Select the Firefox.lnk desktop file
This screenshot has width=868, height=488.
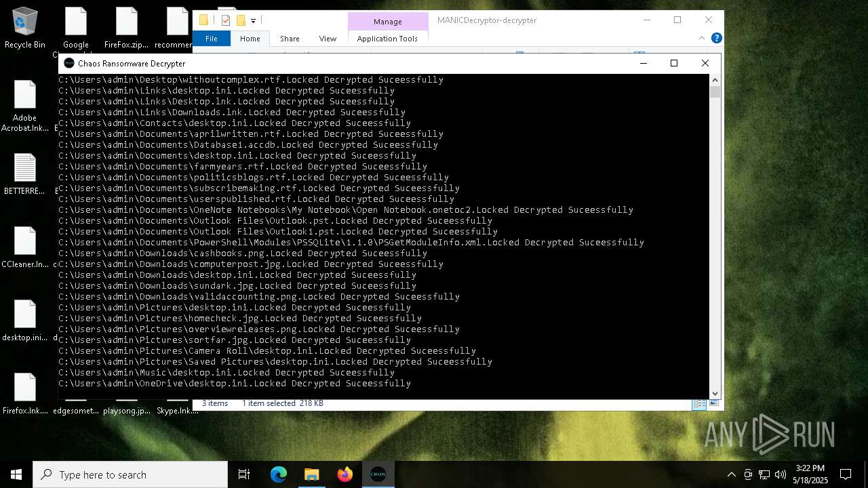click(x=25, y=394)
